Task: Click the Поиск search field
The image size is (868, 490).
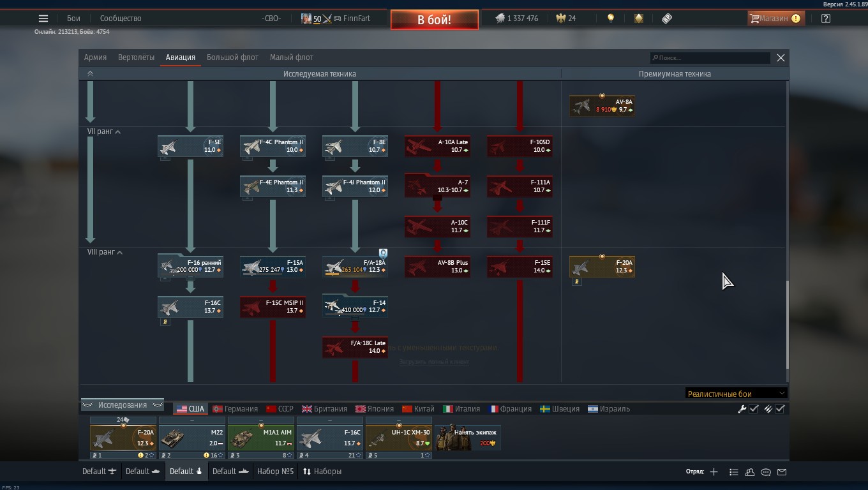Action: [710, 58]
